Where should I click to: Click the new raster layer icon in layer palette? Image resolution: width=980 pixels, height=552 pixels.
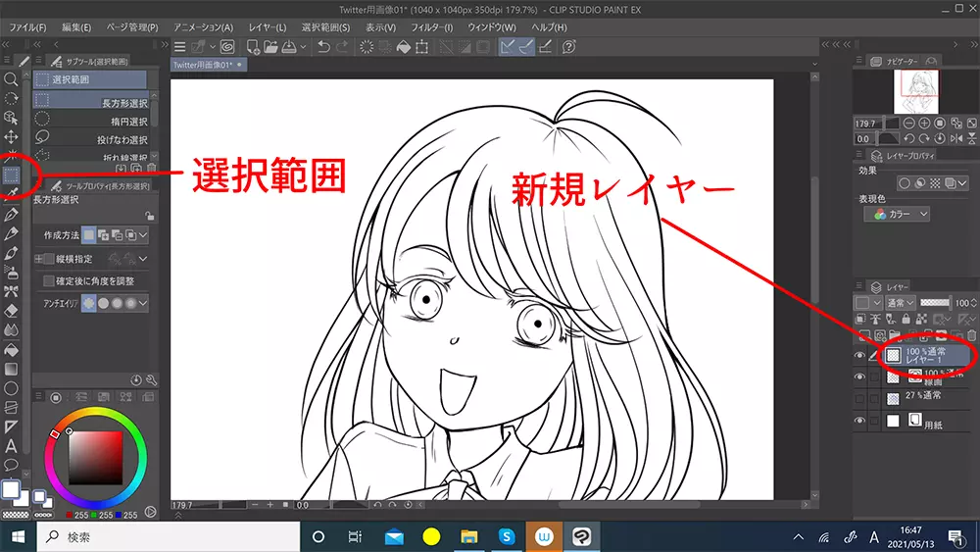pyautogui.click(x=864, y=335)
